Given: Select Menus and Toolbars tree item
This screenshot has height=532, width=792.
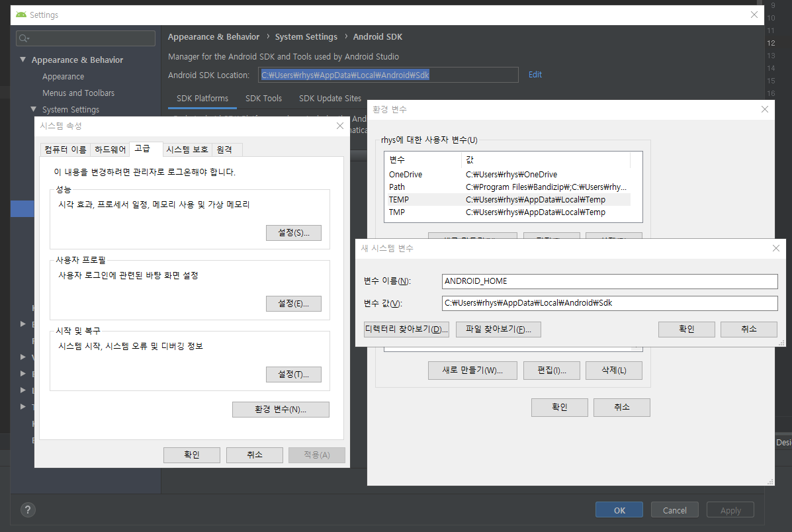Looking at the screenshot, I should pos(78,93).
